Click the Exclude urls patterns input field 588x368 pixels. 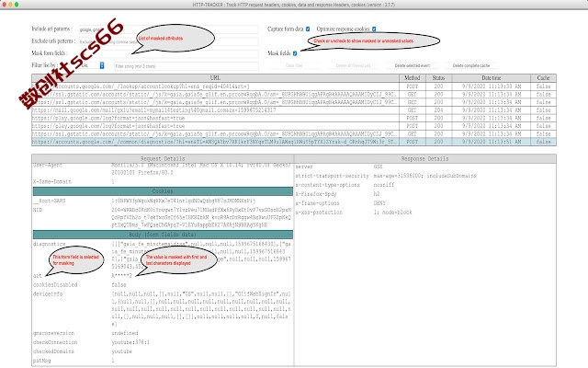tap(168, 41)
